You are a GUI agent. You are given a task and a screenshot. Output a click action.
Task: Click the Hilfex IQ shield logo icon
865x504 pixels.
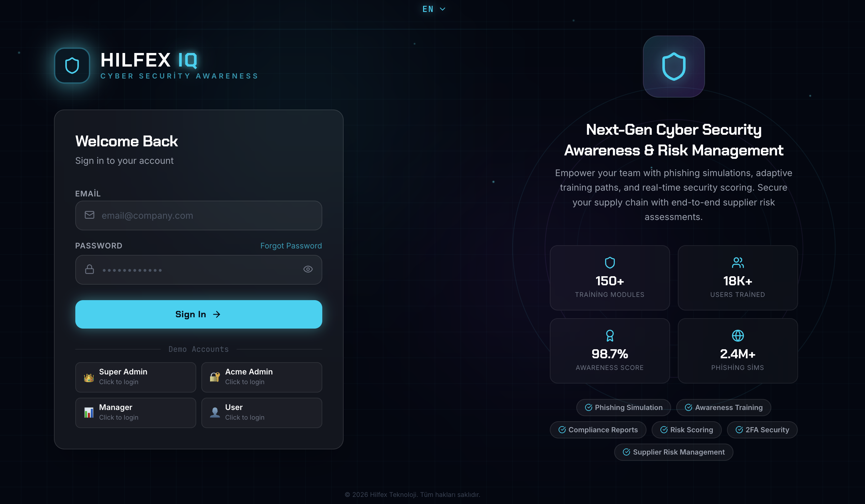coord(72,66)
